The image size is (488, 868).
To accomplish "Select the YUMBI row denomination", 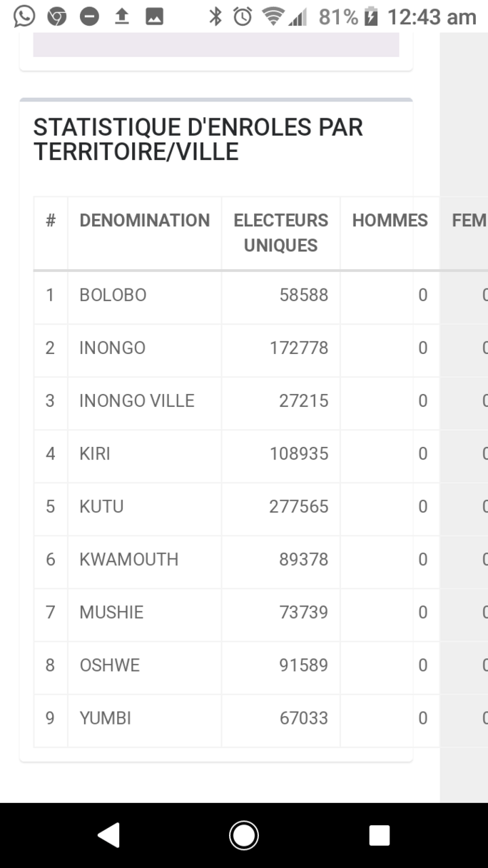I will [x=106, y=717].
